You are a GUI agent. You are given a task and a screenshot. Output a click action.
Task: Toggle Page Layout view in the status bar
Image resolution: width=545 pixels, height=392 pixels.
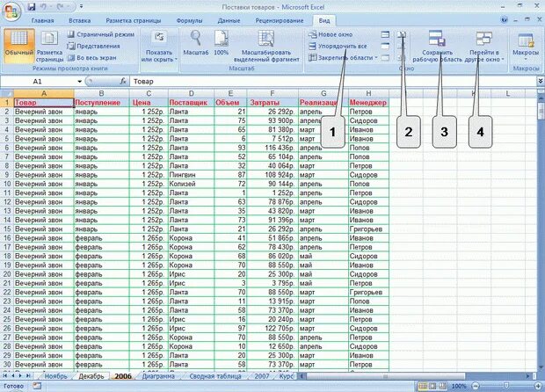432,386
